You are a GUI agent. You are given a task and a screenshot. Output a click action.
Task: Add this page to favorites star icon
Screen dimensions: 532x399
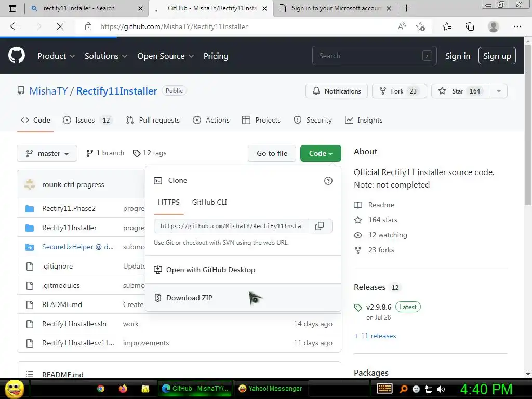421,26
